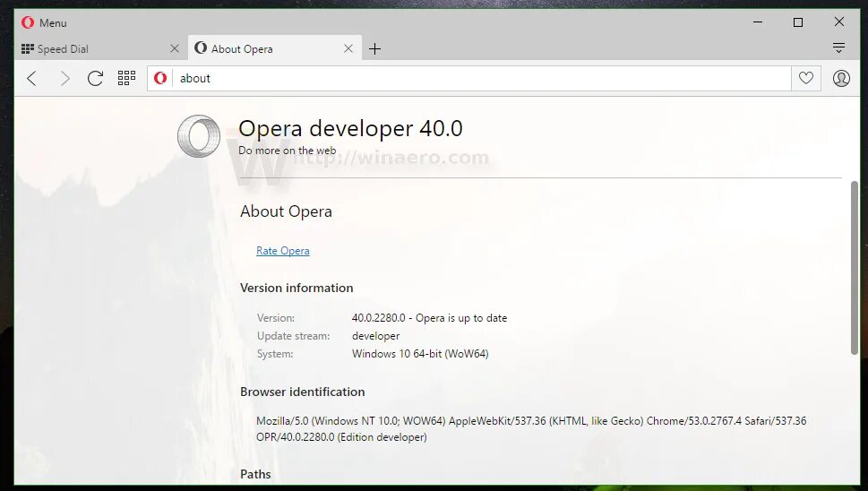This screenshot has width=868, height=491.
Task: Click Windows 10 64-bit (WoW64) text
Action: point(420,354)
